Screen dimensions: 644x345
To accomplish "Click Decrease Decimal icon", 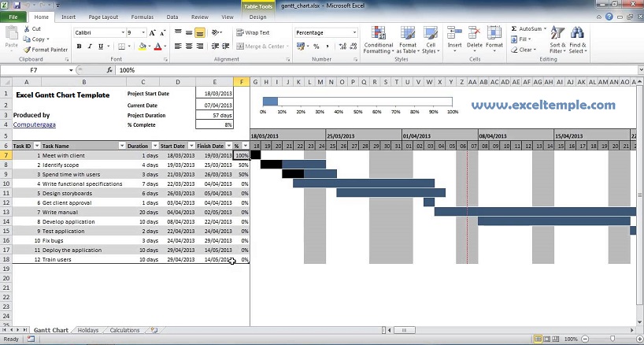I will 354,46.
